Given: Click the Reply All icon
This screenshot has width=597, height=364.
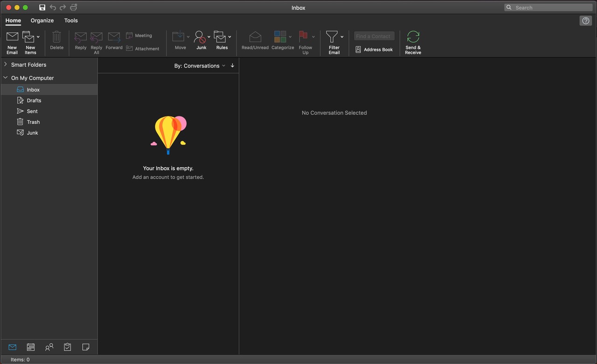Looking at the screenshot, I should (97, 37).
